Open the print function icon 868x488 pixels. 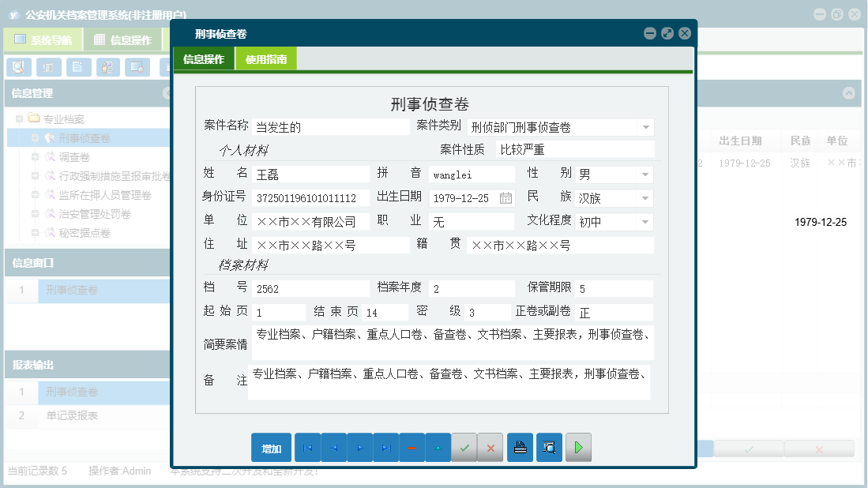pyautogui.click(x=520, y=447)
